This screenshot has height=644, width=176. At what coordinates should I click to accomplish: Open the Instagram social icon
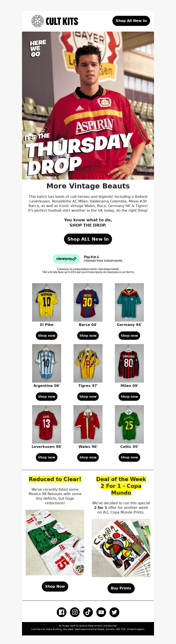(x=75, y=612)
